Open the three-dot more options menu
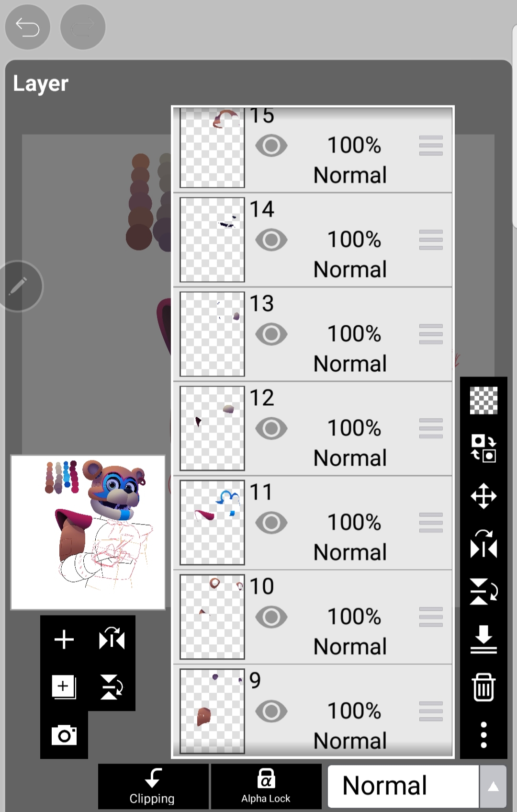517x812 pixels. [483, 735]
